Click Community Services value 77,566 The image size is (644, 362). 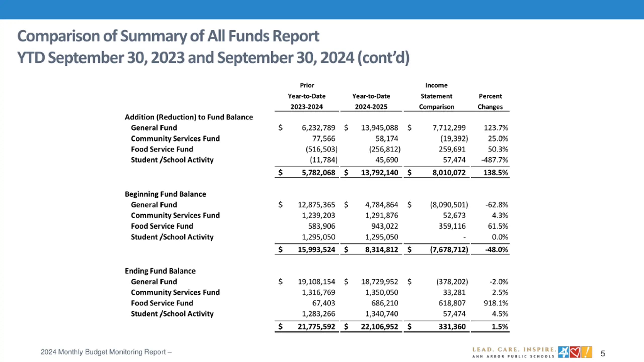[324, 139]
